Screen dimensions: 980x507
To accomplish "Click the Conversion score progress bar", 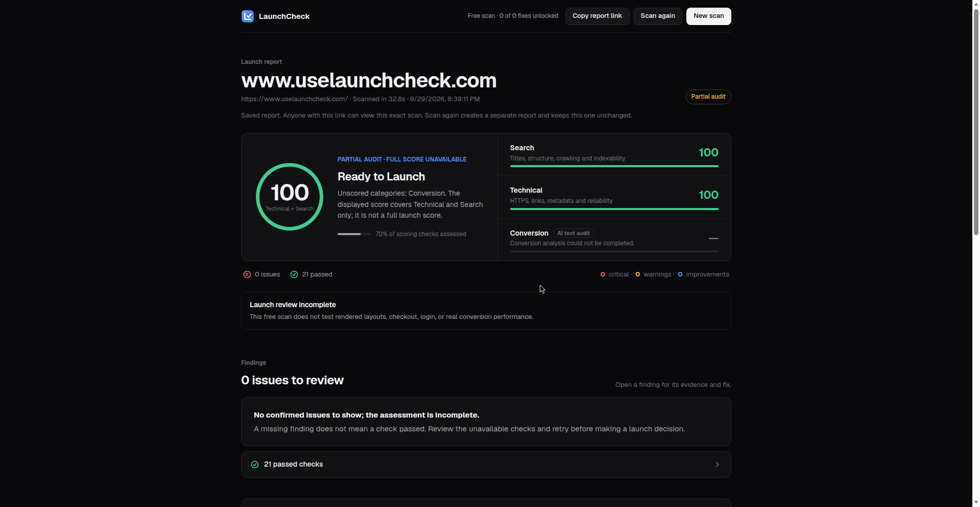I will click(614, 251).
